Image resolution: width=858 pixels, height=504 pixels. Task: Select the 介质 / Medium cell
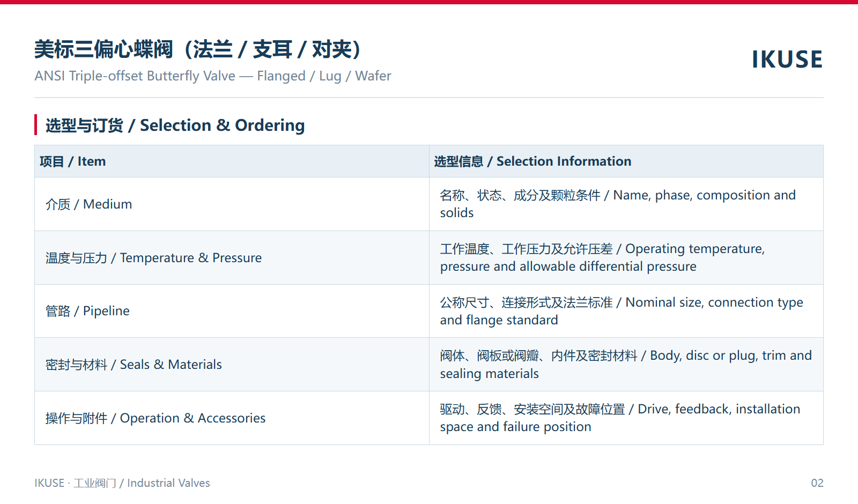(232, 204)
